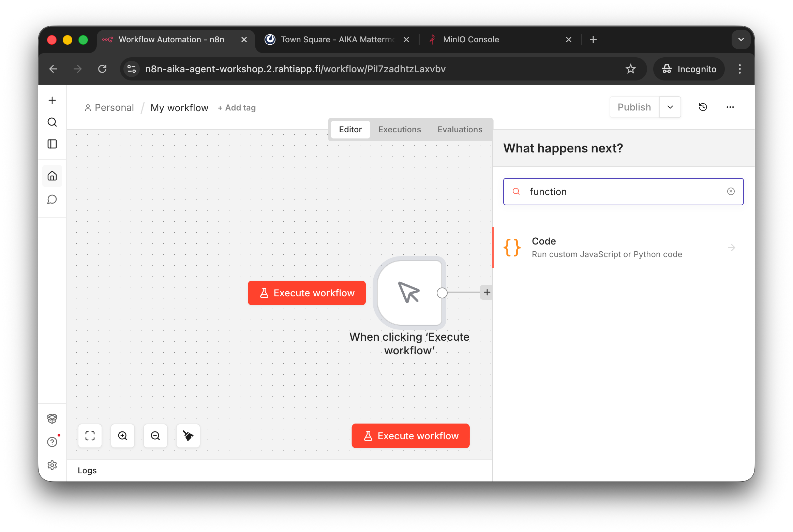
Task: Zoom out on the workflow canvas
Action: pos(155,436)
